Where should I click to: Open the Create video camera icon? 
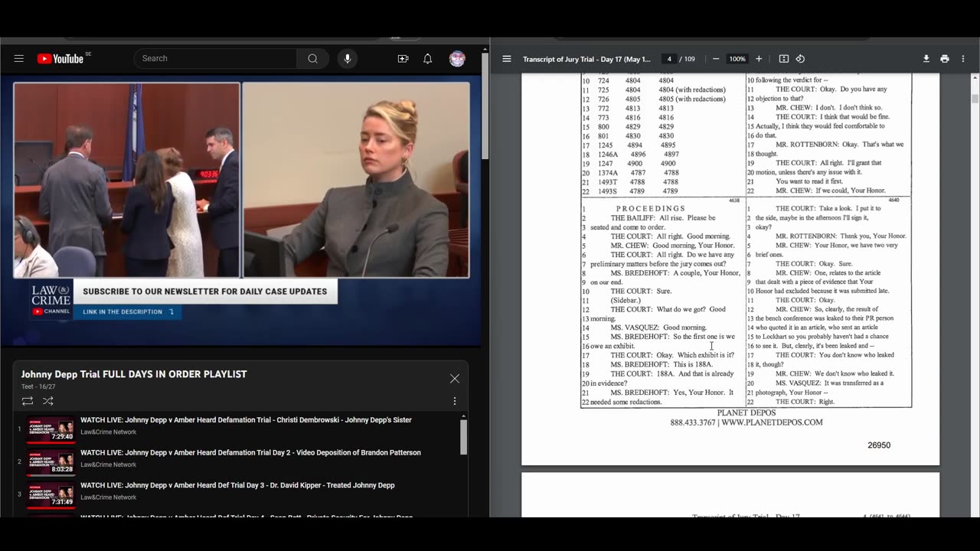click(x=403, y=59)
